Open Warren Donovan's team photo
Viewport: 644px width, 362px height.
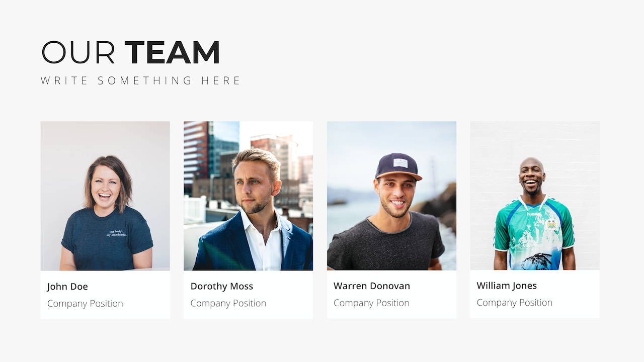point(391,196)
